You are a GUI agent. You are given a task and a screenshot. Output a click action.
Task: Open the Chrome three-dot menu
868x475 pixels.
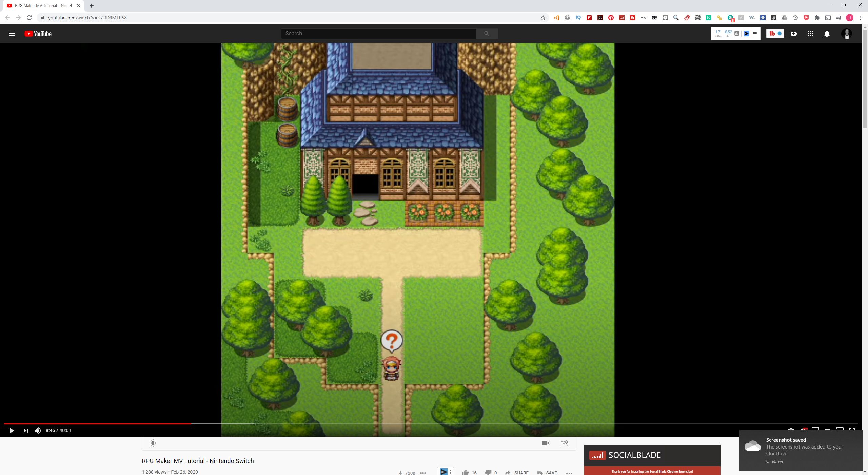(x=861, y=18)
